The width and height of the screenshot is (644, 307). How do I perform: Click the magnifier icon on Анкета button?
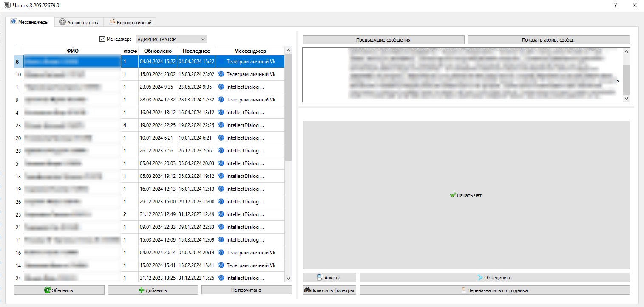[x=320, y=278]
